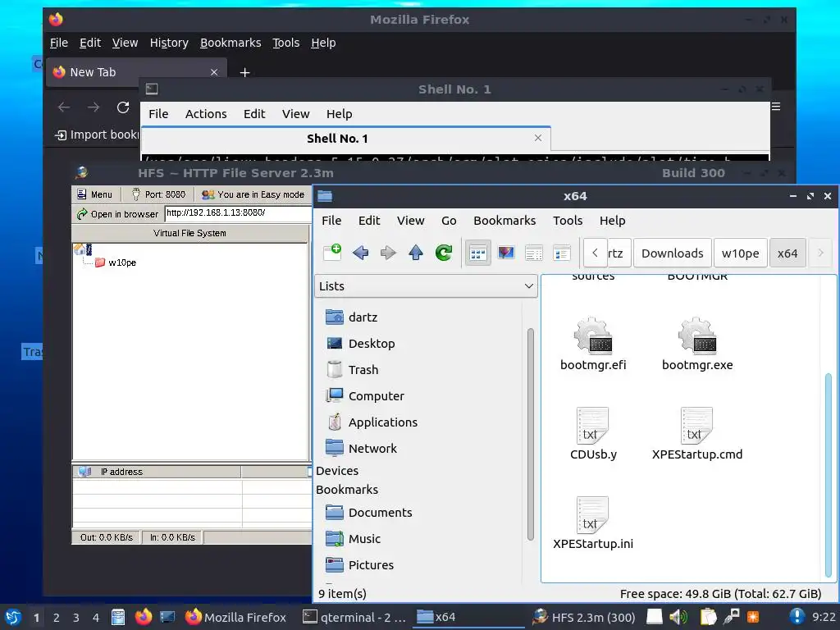Switch to qterminal task in taskbar
This screenshot has width=840, height=630.
[x=354, y=617]
